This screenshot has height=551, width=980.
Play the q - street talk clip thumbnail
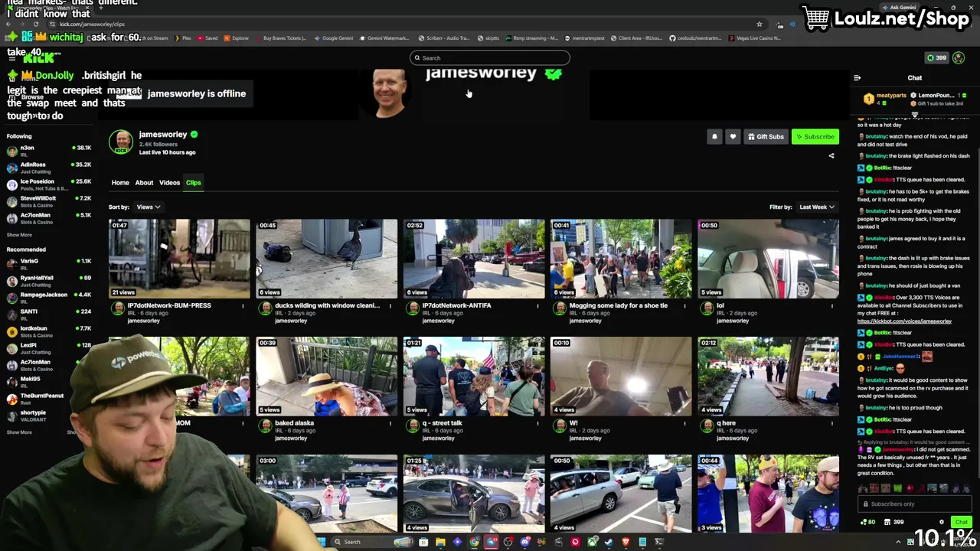click(474, 377)
